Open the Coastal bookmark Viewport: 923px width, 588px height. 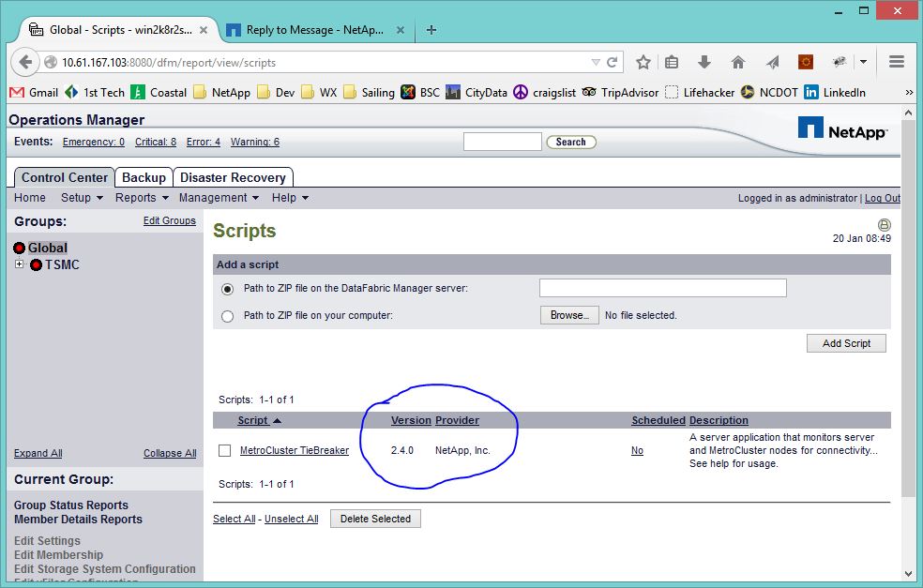click(x=159, y=93)
